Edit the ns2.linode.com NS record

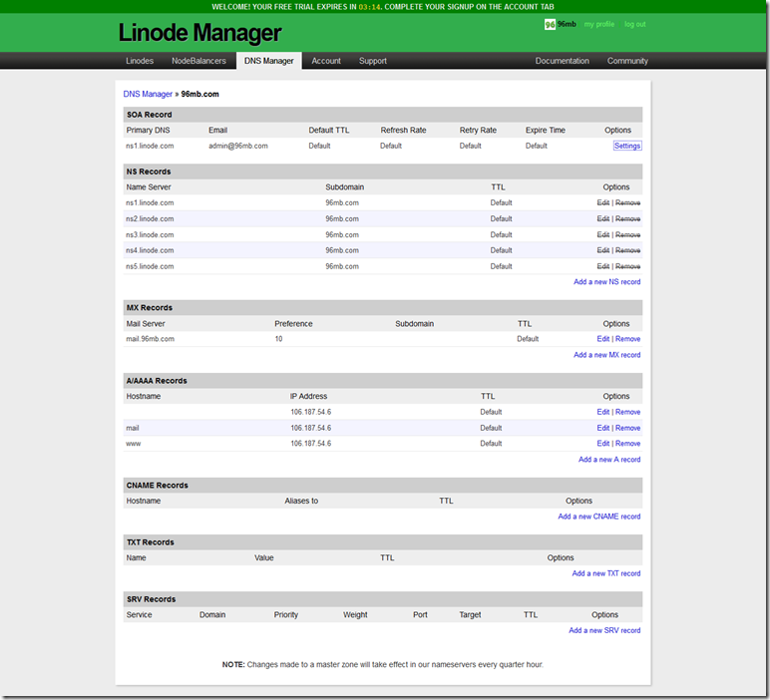603,219
